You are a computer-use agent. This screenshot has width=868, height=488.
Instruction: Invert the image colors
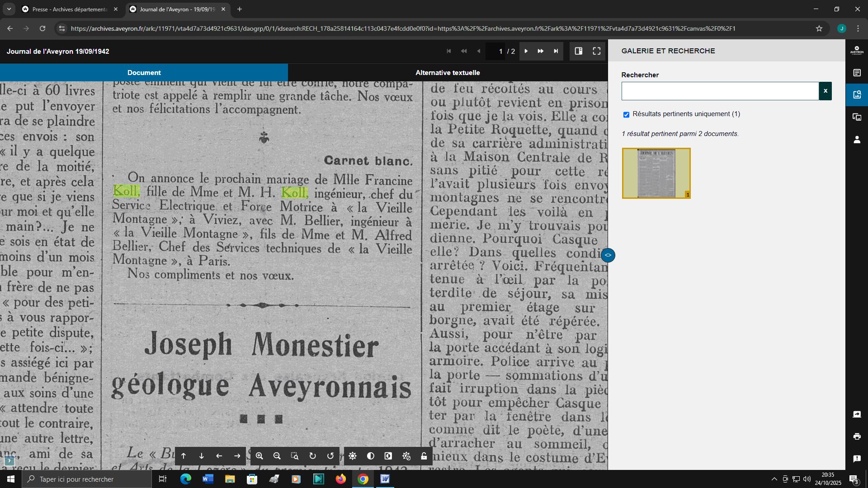point(388,456)
